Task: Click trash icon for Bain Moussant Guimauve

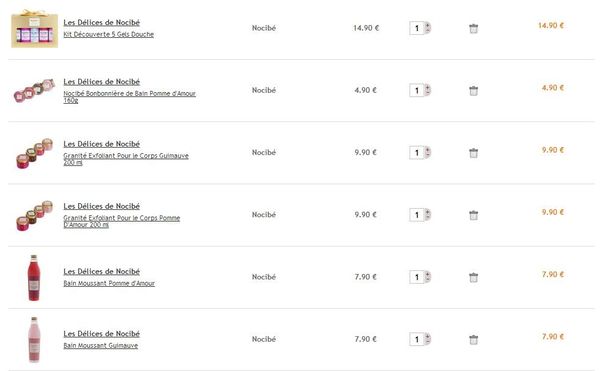Action: pos(473,340)
